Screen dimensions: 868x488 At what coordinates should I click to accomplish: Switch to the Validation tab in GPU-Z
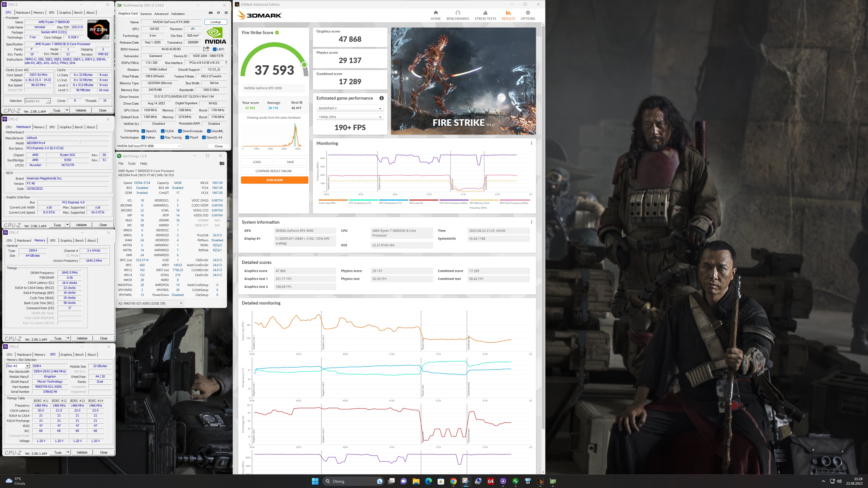178,14
